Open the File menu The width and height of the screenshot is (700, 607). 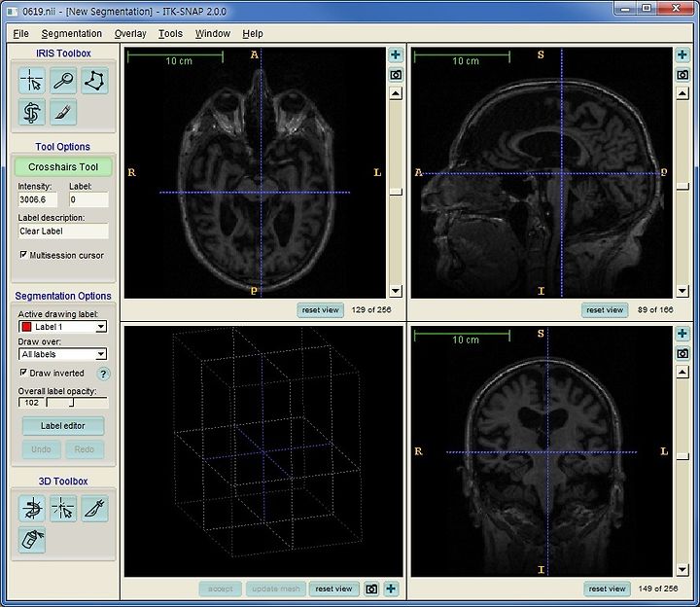point(20,33)
